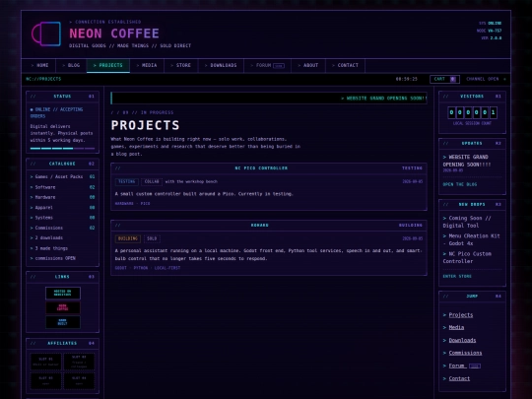The image size is (532, 399).
Task: Click the COLLAB tag in Pico card
Action: pyautogui.click(x=152, y=182)
